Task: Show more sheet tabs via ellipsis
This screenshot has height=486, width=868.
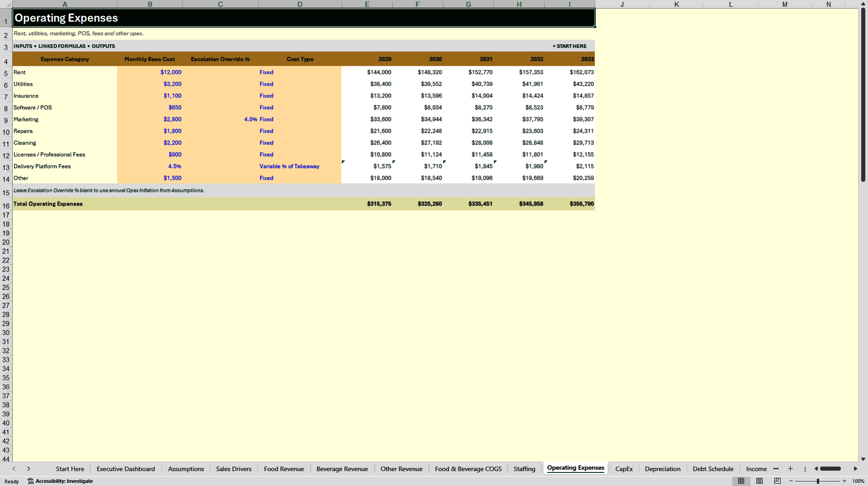Action: [x=776, y=469]
